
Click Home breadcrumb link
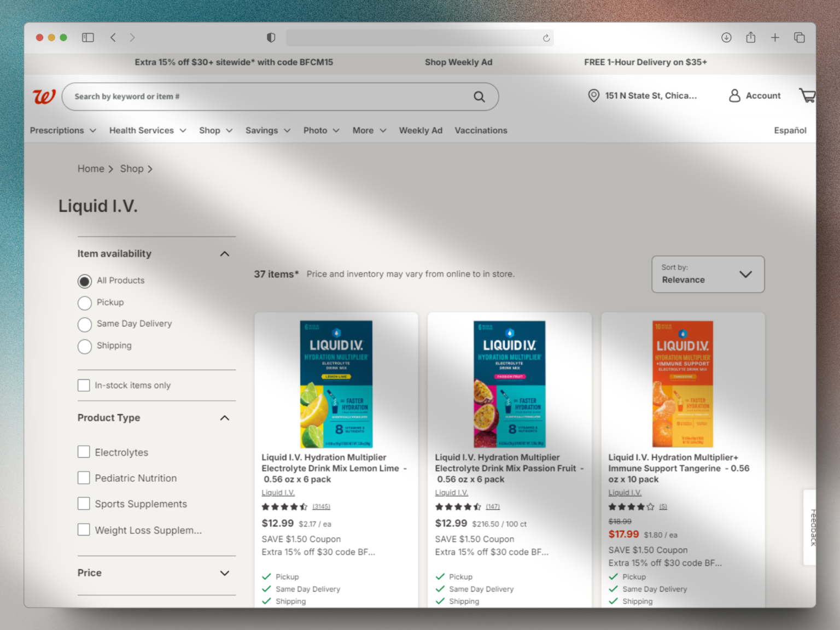[x=91, y=169]
